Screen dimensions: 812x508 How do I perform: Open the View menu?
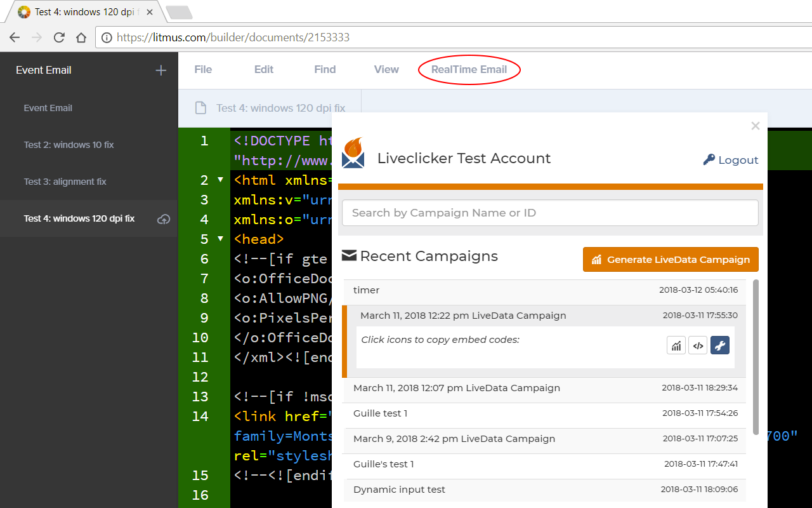click(386, 70)
